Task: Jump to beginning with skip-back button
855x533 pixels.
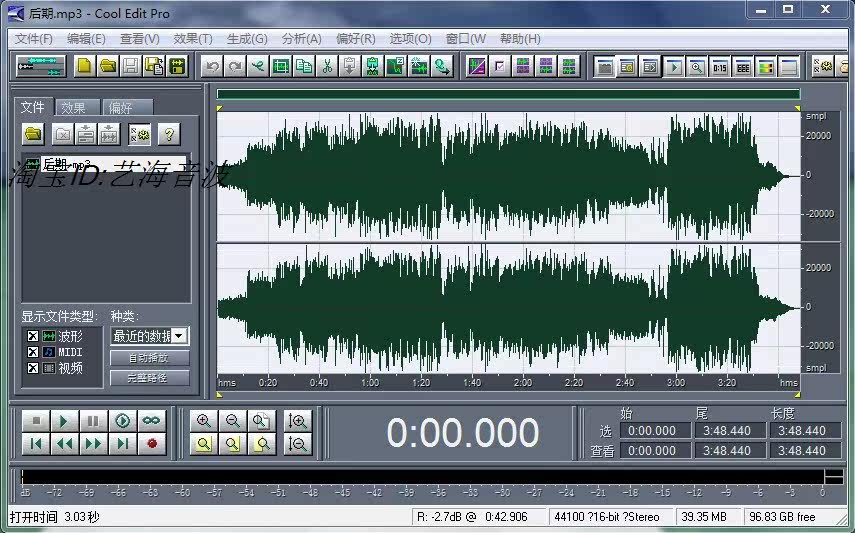Action: pyautogui.click(x=36, y=444)
